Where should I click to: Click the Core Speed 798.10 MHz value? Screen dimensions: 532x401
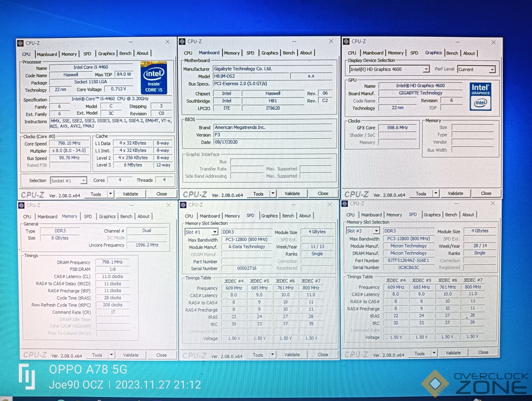(x=69, y=143)
